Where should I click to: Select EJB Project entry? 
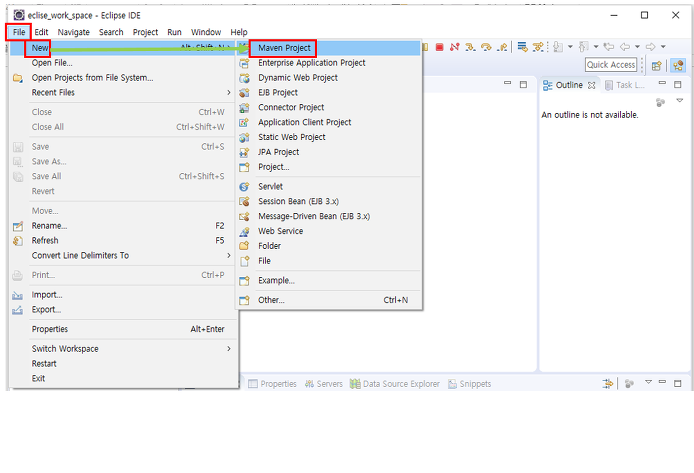(328, 92)
